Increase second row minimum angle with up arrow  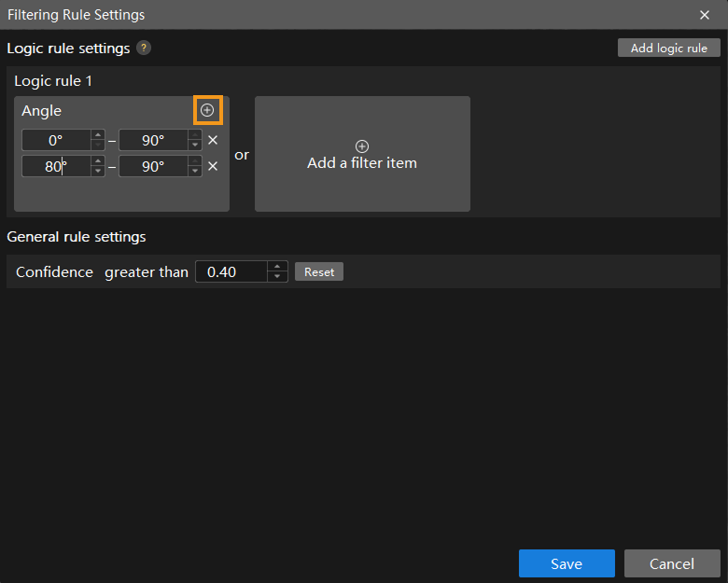pos(97,161)
